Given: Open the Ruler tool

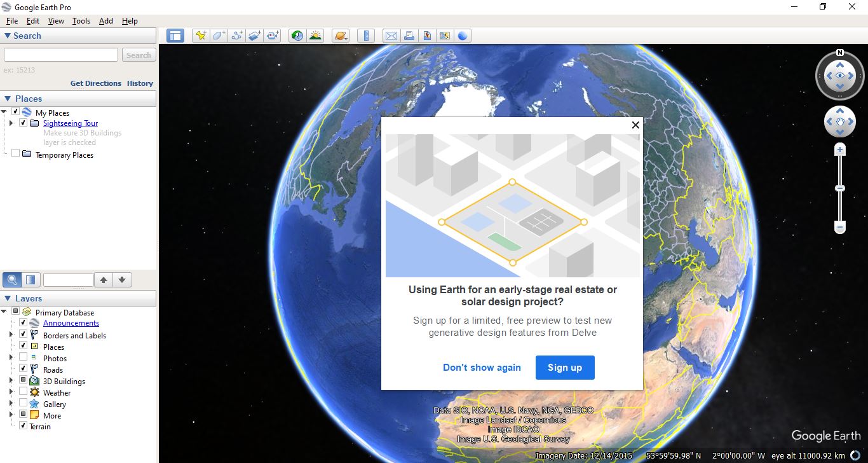Looking at the screenshot, I should coord(365,36).
